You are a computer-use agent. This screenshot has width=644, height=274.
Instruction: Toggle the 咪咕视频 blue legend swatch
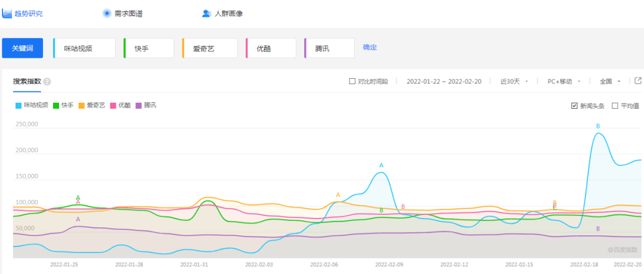[x=18, y=106]
